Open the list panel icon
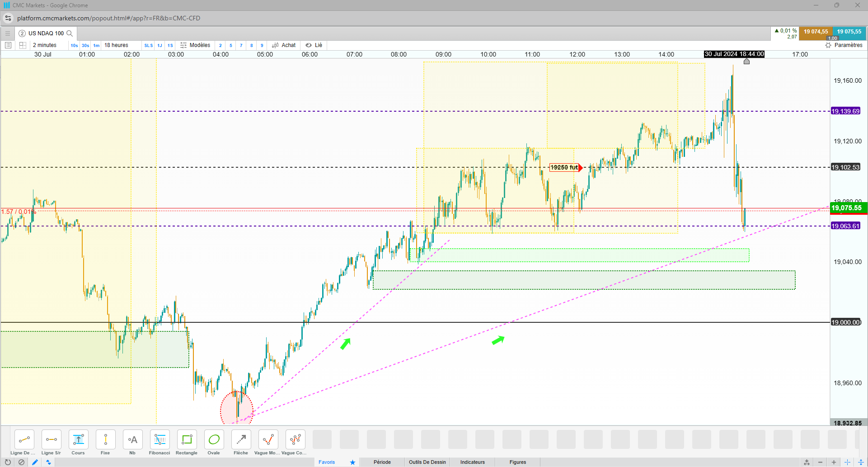Screen dimensions: 868x467 click(x=8, y=45)
